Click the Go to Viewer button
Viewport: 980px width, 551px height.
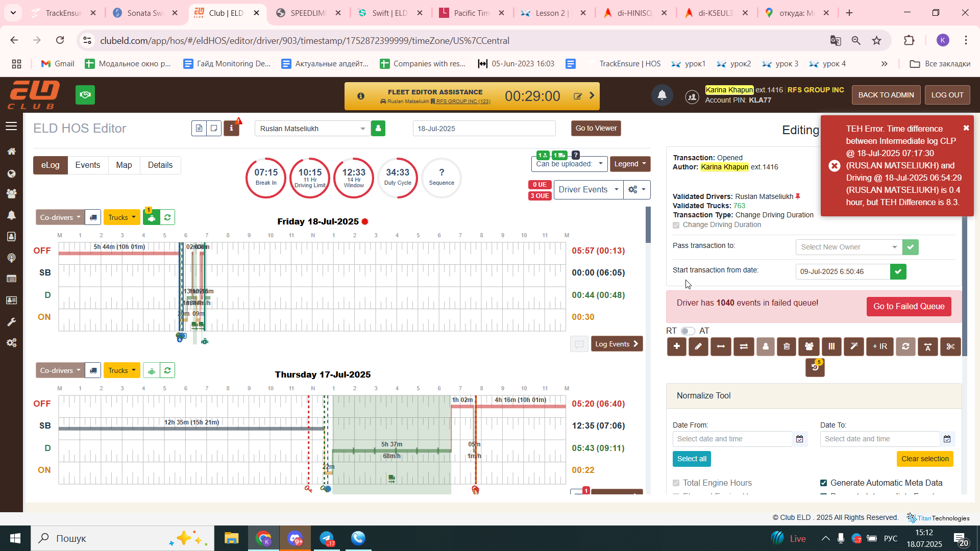[x=596, y=129]
